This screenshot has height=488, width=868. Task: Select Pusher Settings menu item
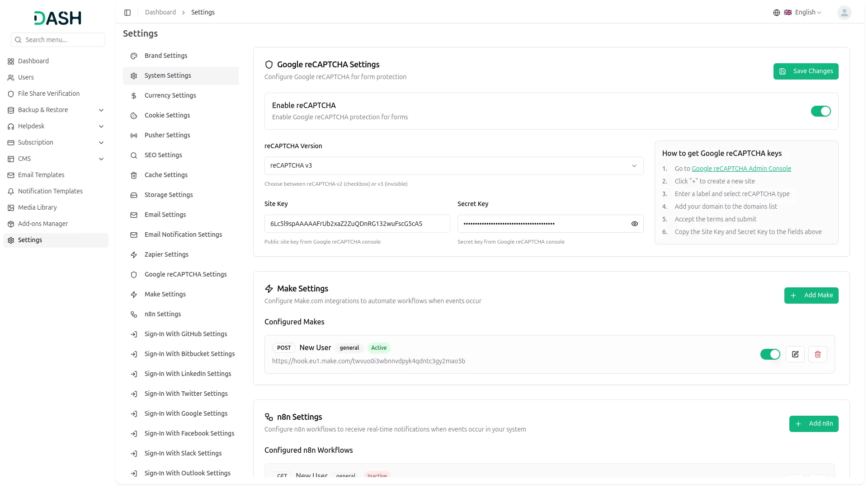pos(167,135)
